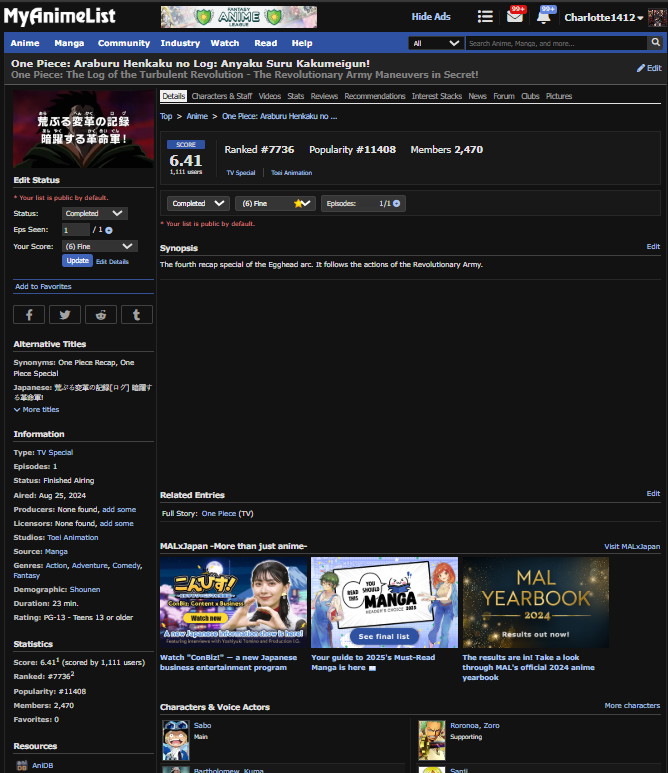
Task: Open the MAL Yearbook 2024 thumbnail
Action: point(535,602)
